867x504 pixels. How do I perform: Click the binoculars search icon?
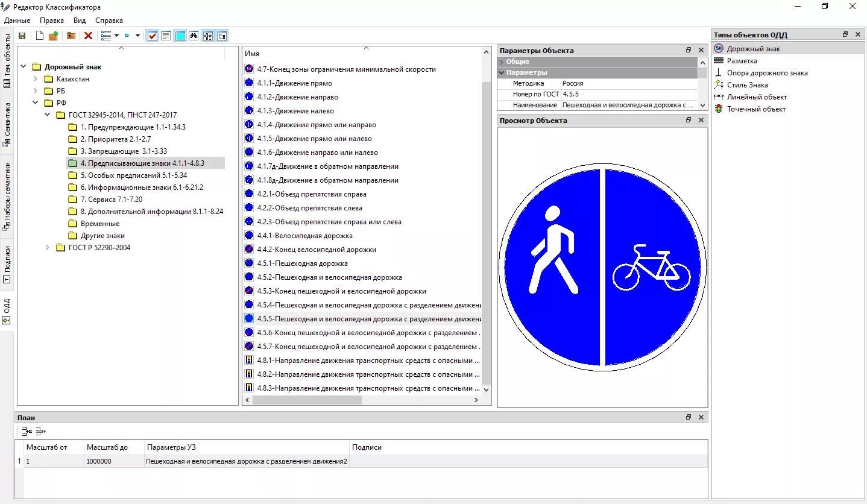(194, 36)
